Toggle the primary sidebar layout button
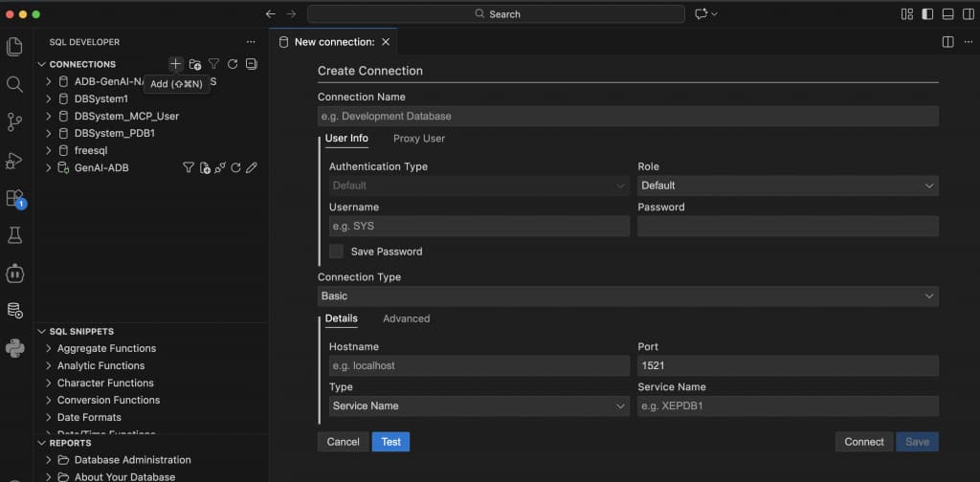The width and height of the screenshot is (980, 482). coord(927,14)
